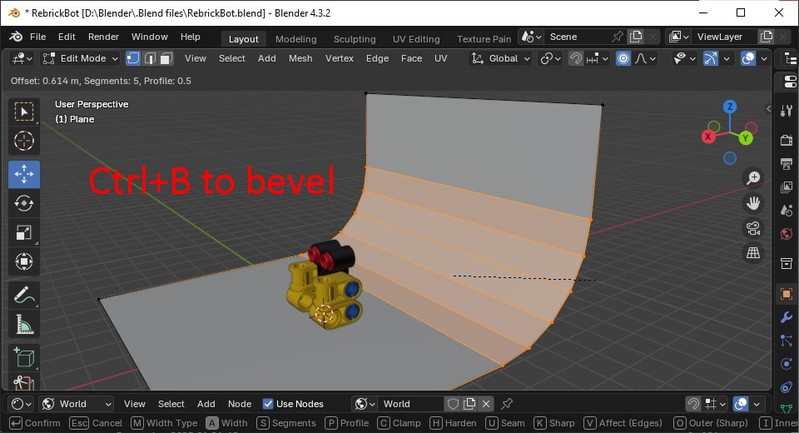Activate the 3D Cursor tool

tap(24, 141)
